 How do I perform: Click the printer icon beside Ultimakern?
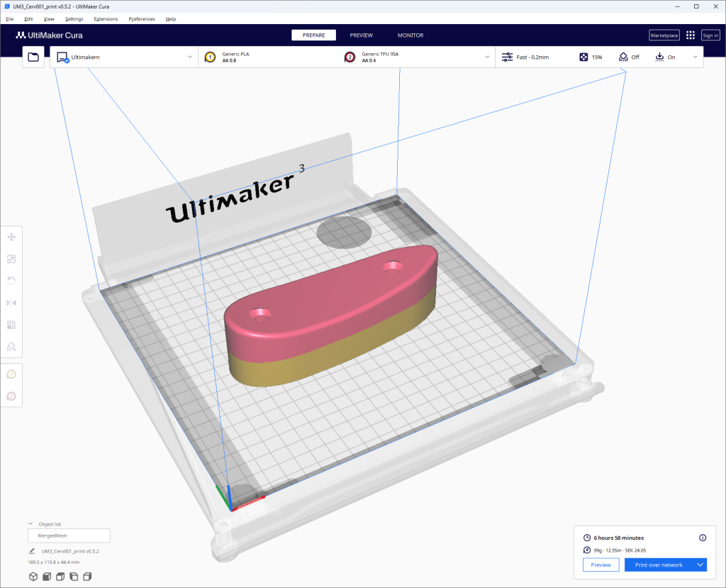62,57
